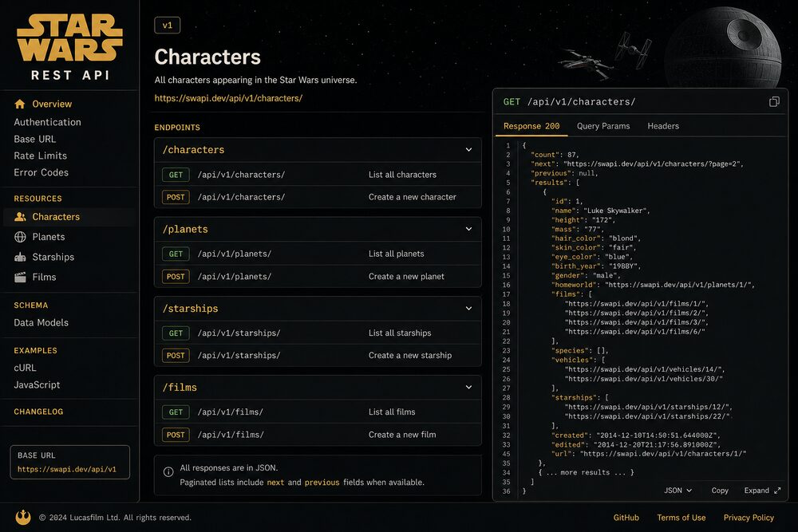This screenshot has height=532, width=798.
Task: Click the vehicles/14/ URL in response
Action: tap(643, 369)
